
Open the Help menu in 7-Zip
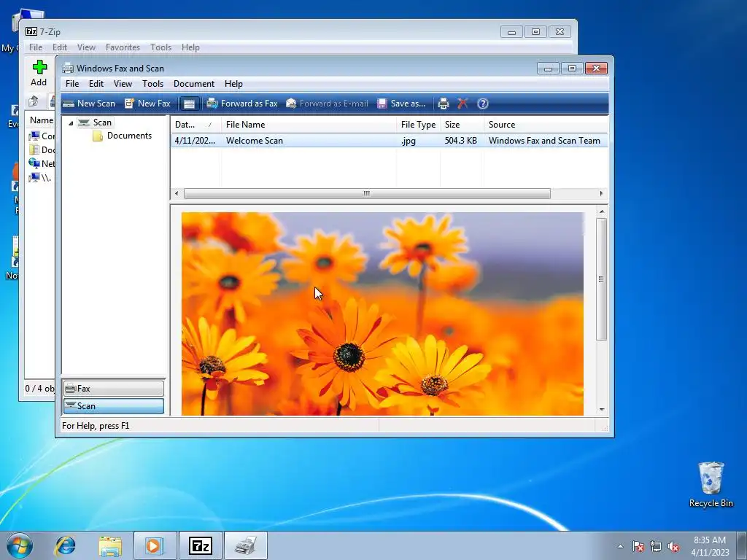point(190,47)
